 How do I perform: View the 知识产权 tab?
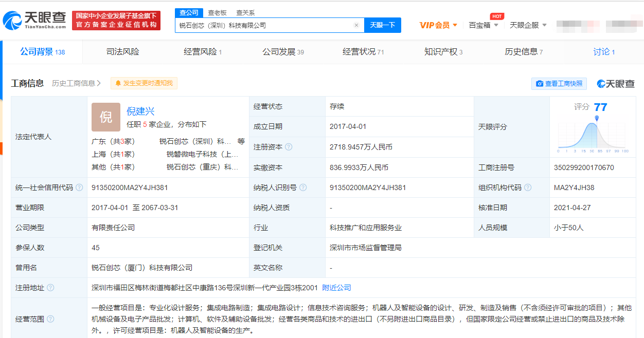pos(443,52)
